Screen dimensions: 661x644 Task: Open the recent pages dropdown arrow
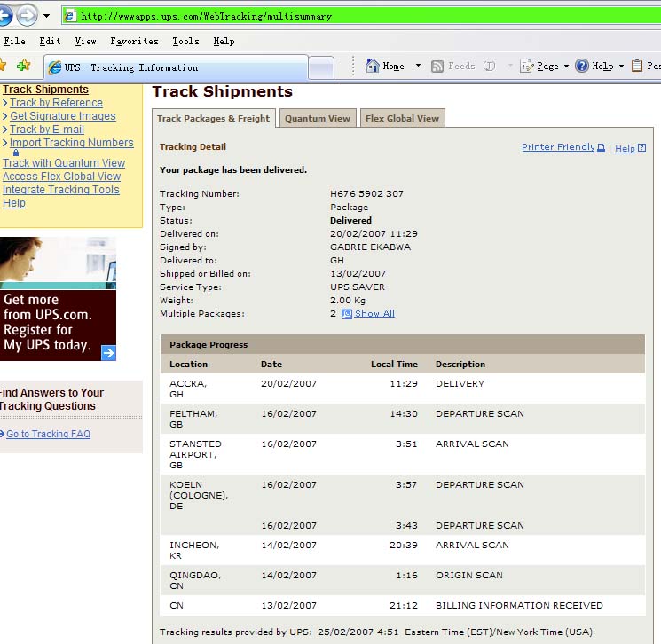point(47,16)
